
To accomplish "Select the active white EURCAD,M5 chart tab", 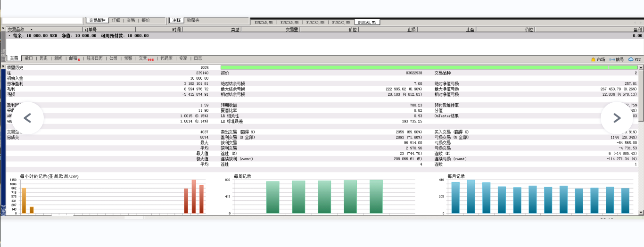I will pyautogui.click(x=368, y=22).
